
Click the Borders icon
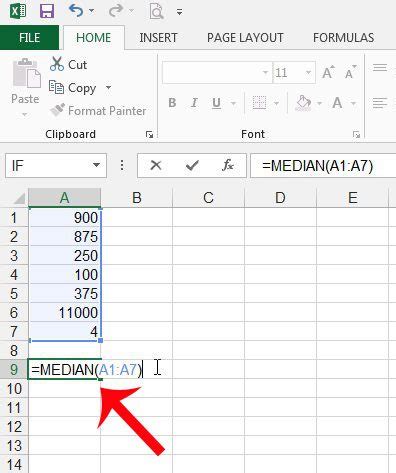[x=259, y=103]
